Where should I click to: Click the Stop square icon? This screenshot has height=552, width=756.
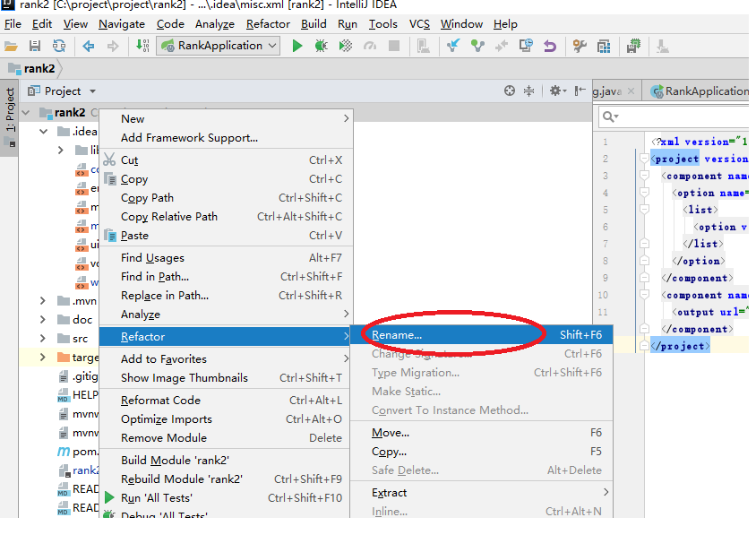coord(394,47)
